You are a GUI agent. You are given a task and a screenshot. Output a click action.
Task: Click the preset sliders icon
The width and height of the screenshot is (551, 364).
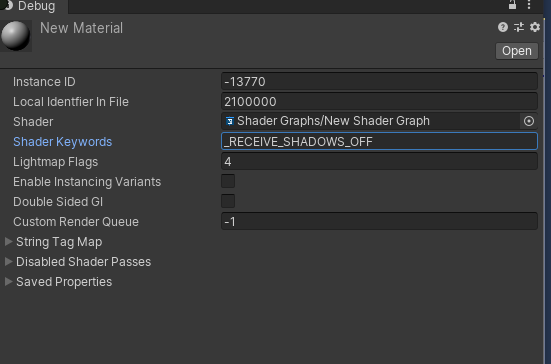[x=519, y=27]
